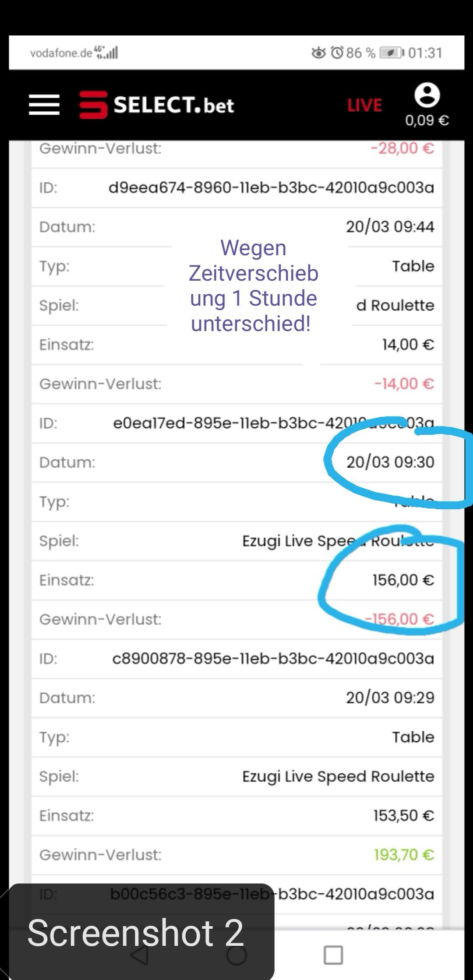Tap the Ezugi Live Speed Roulette entry
Image resolution: width=473 pixels, height=980 pixels.
coord(338,776)
